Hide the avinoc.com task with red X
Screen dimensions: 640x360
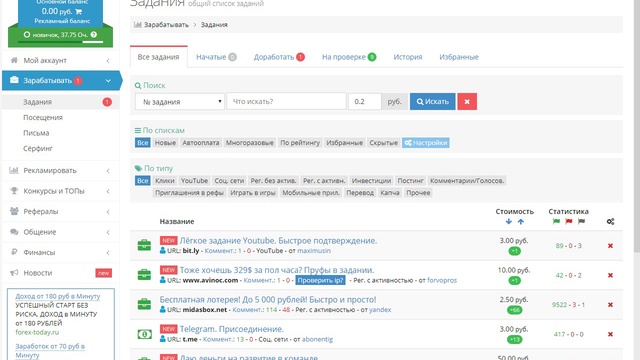click(x=610, y=275)
